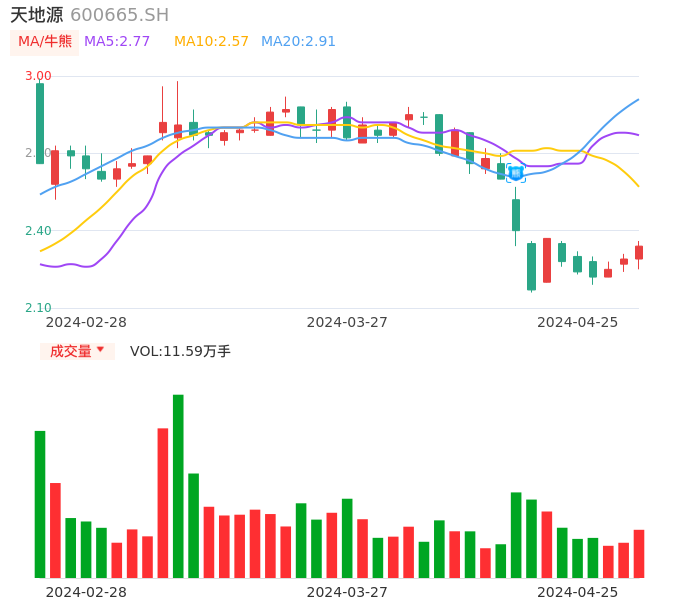
Task: Click the rightmost red volume bar
Action: pos(639,553)
